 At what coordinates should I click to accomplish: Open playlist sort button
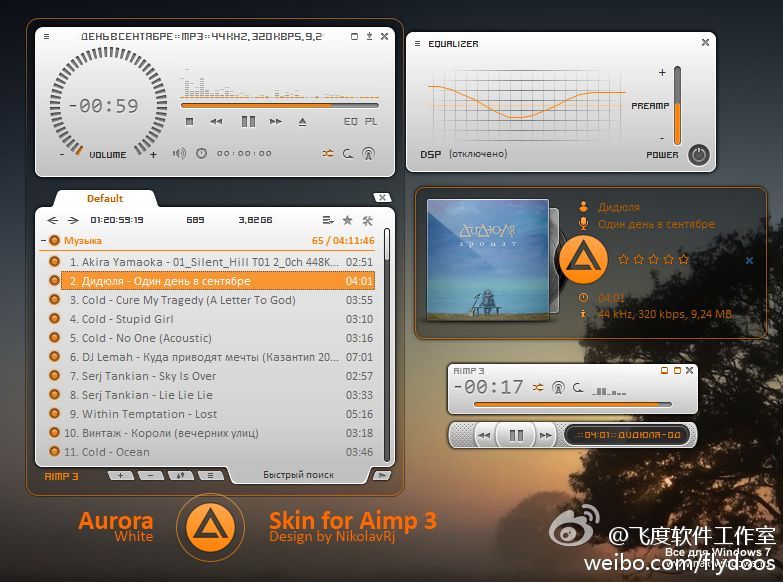point(181,476)
